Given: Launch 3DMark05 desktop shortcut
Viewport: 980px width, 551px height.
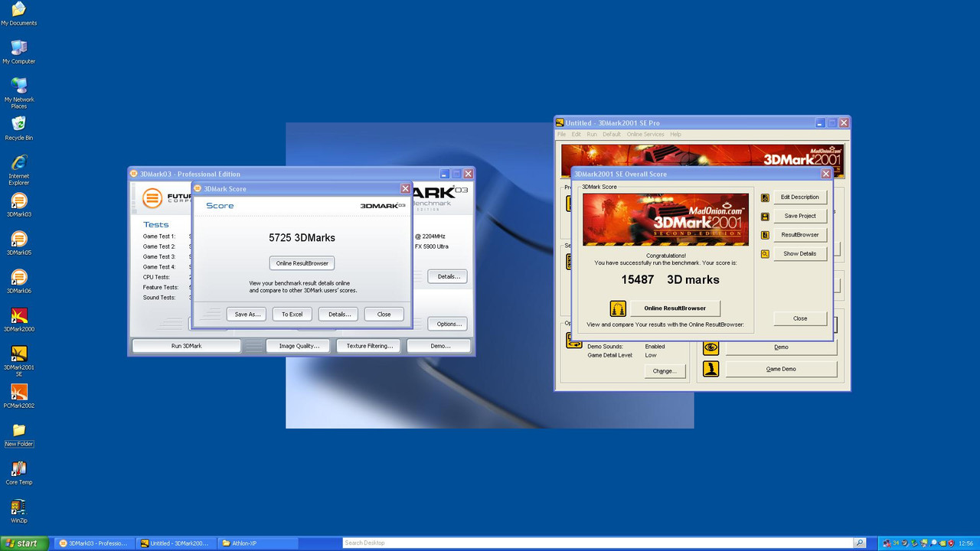Looking at the screenshot, I should 18,243.
